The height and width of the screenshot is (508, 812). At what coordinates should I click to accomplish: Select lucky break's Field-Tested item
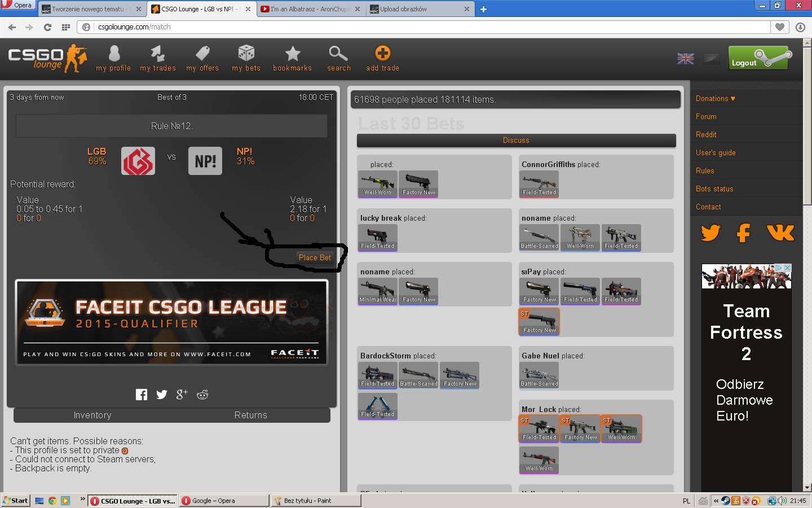pyautogui.click(x=378, y=238)
